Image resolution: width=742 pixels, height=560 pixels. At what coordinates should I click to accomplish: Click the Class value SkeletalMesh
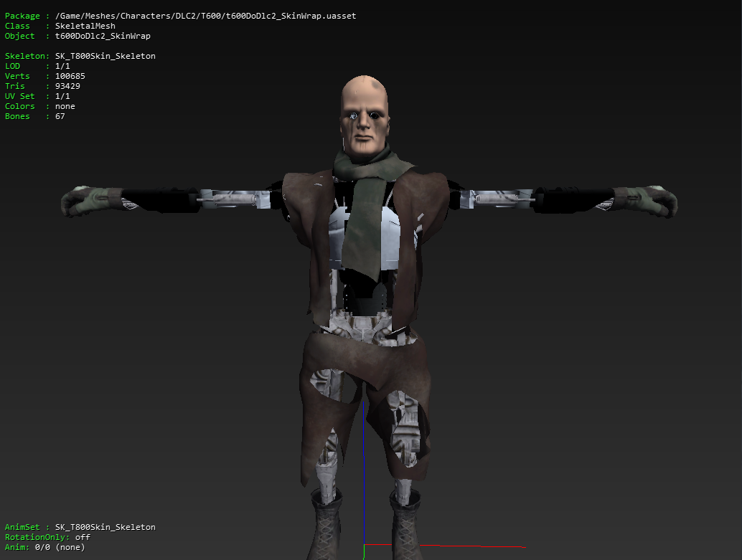(85, 26)
